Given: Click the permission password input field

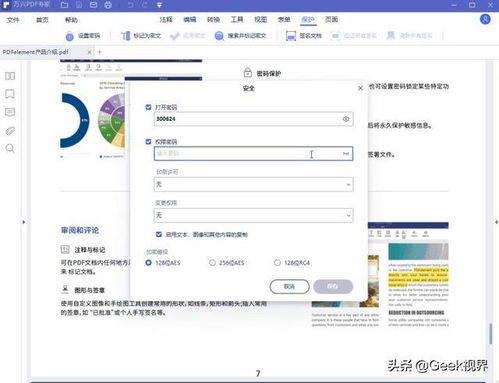Looking at the screenshot, I should [253, 154].
